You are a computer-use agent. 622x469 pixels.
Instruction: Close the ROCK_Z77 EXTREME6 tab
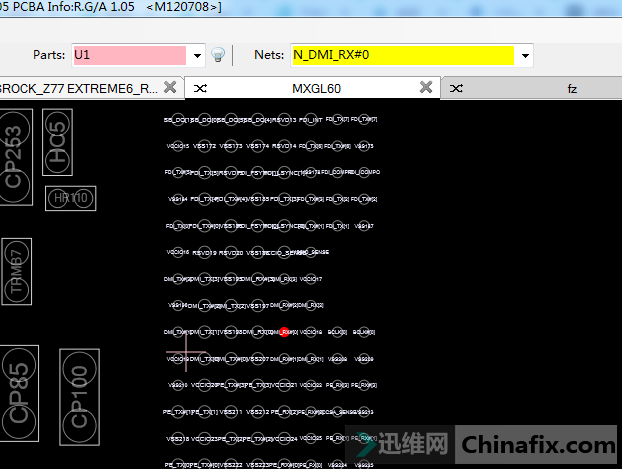pyautogui.click(x=170, y=88)
